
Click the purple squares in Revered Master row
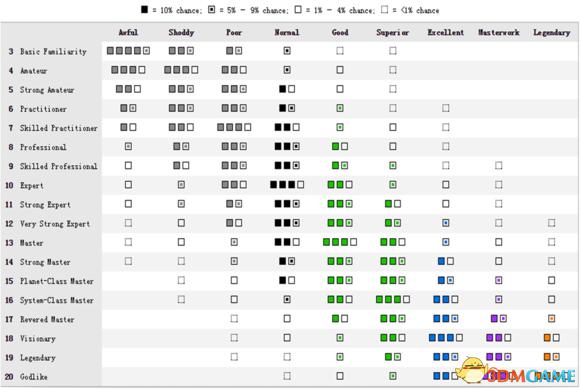(499, 318)
